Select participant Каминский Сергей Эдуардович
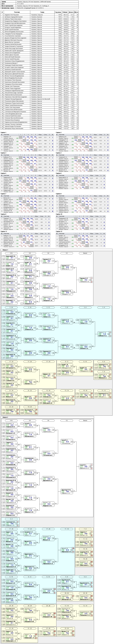This screenshot has width=113, height=644. (x=14, y=51)
